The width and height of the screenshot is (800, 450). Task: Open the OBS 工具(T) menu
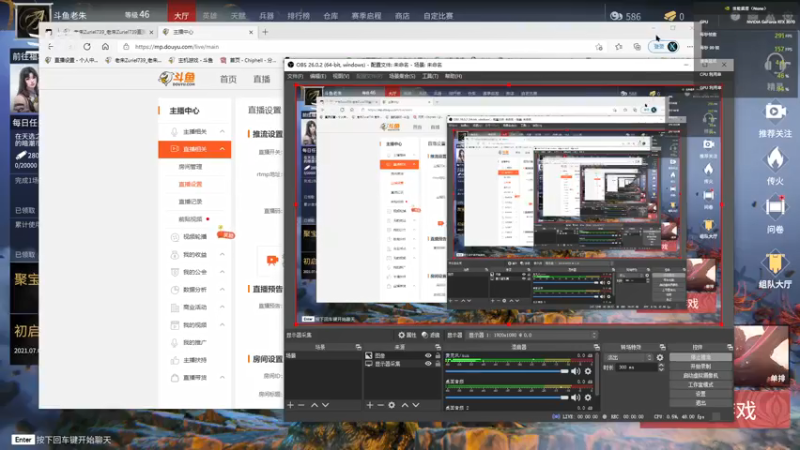[430, 76]
